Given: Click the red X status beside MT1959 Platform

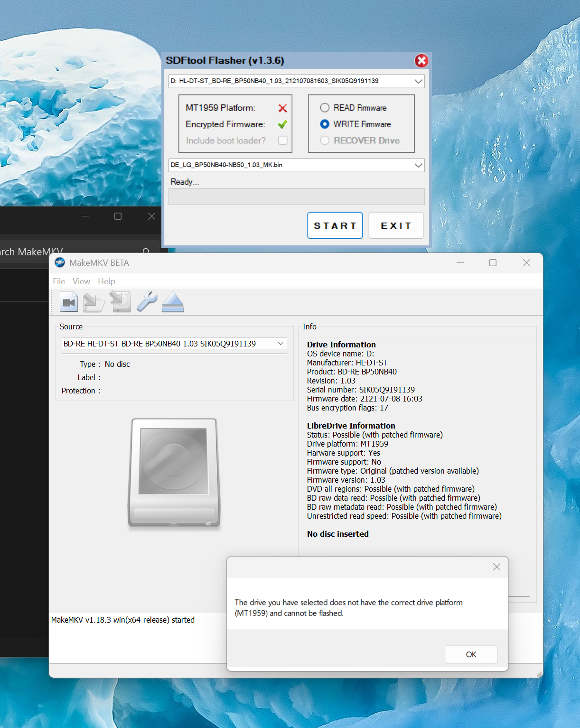Looking at the screenshot, I should pyautogui.click(x=282, y=108).
